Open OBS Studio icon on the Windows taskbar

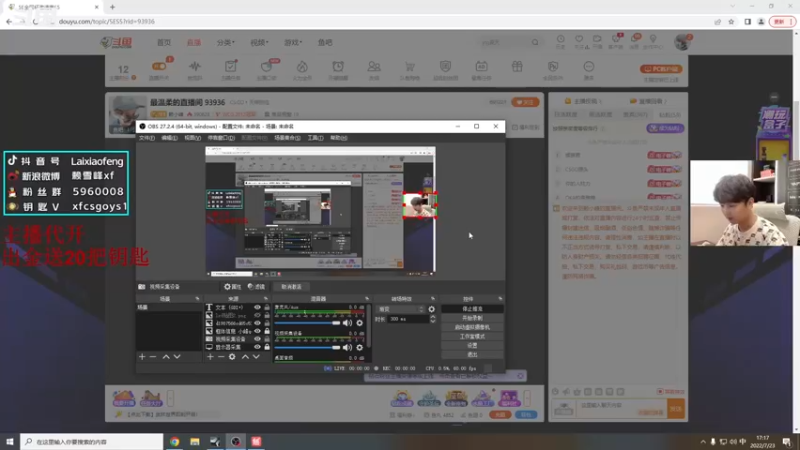236,442
